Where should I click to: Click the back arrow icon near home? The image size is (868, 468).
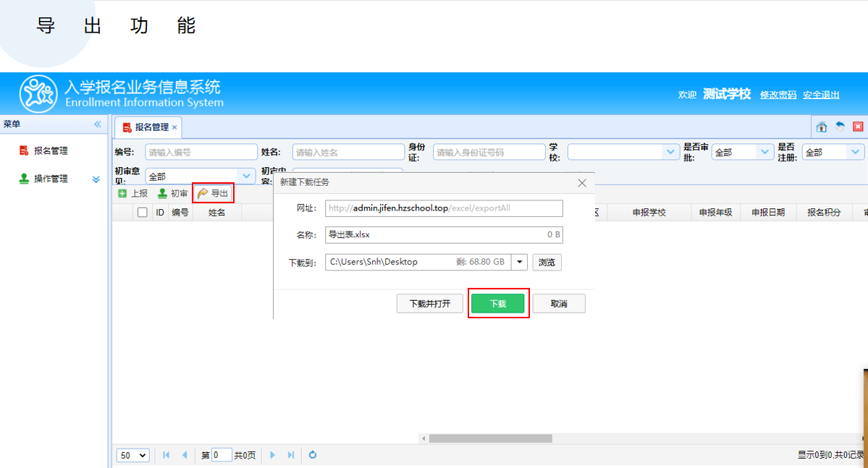point(840,127)
